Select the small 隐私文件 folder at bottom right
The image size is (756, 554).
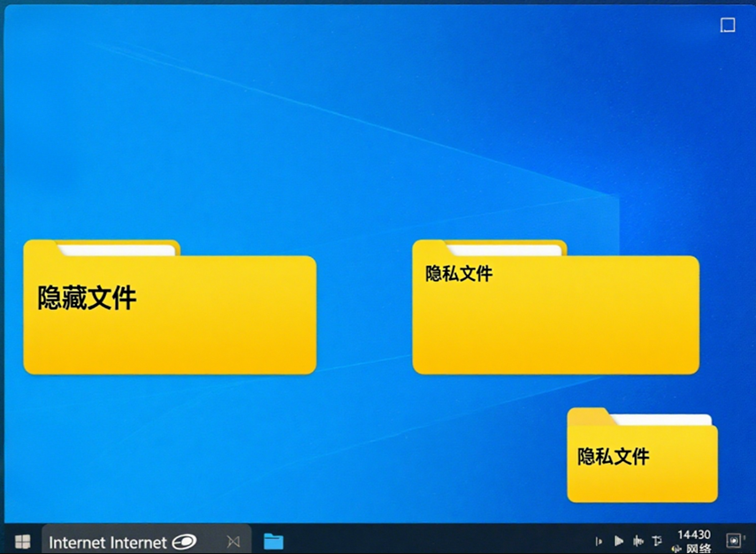coord(642,455)
